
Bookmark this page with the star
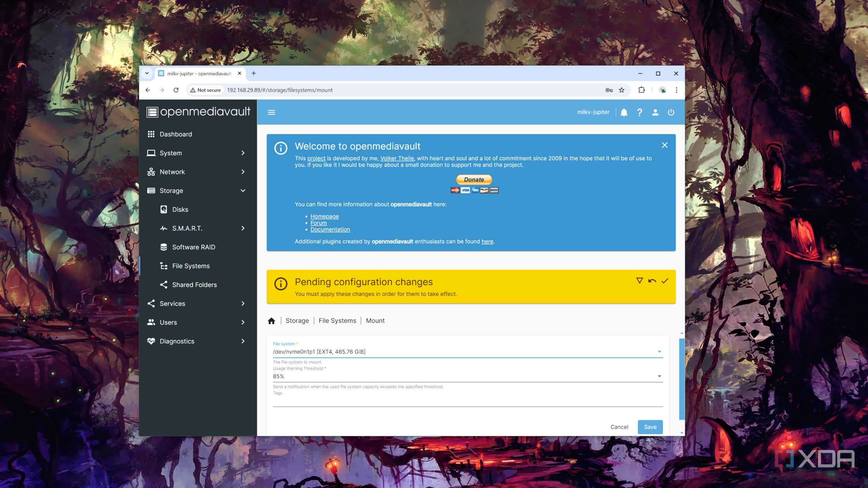click(x=622, y=90)
